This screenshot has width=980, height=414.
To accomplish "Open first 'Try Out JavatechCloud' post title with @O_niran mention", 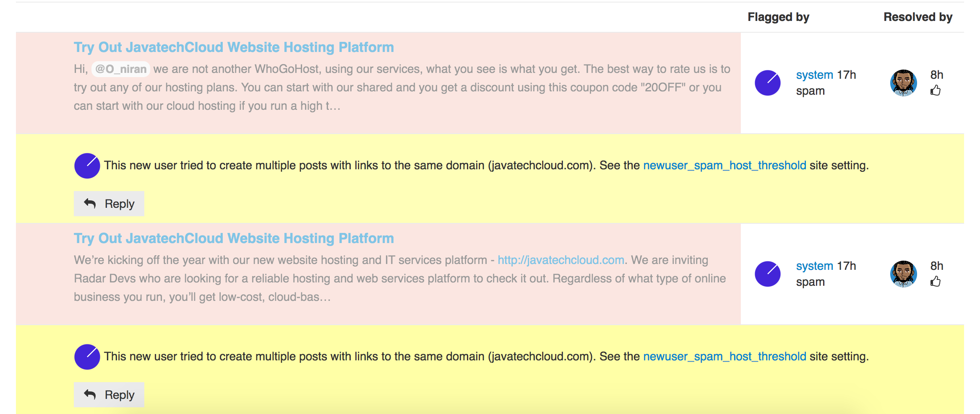I will click(x=234, y=47).
